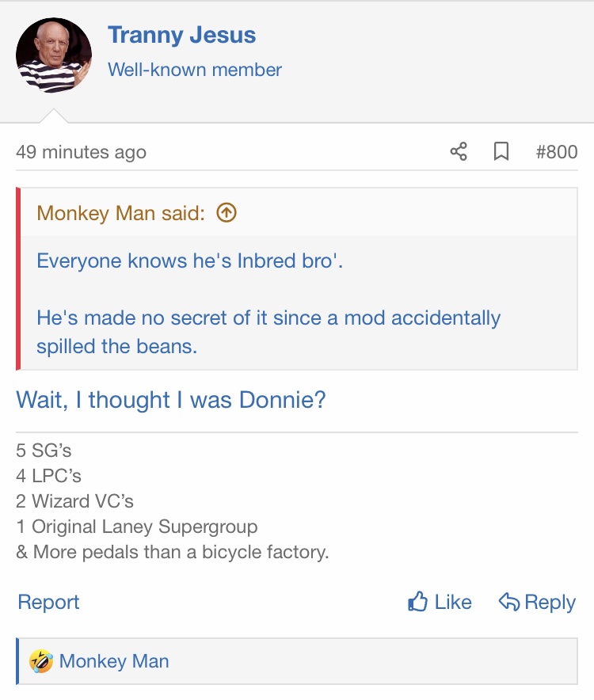Click the "49 minutes ago" timestamp
Screen dimensions: 594x700
(81, 152)
